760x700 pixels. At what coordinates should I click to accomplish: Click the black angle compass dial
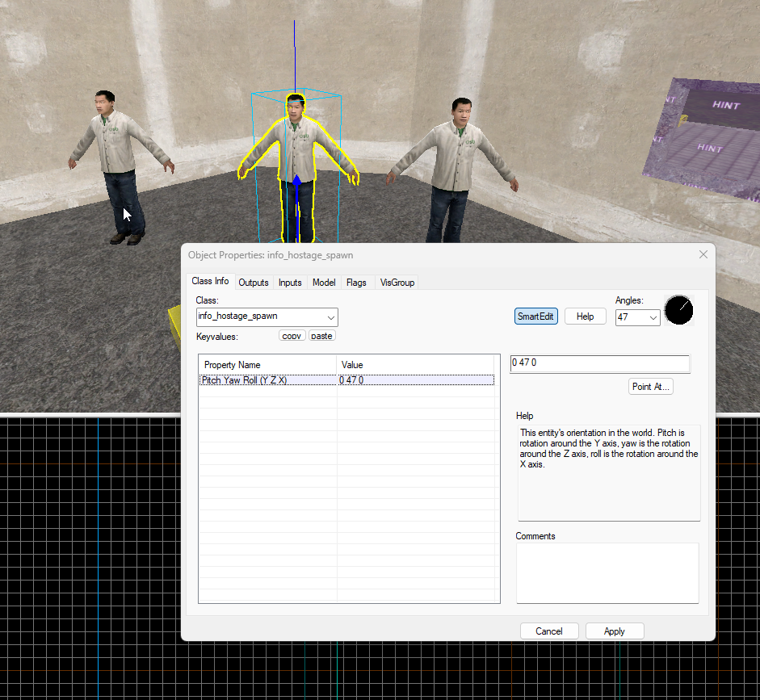678,310
